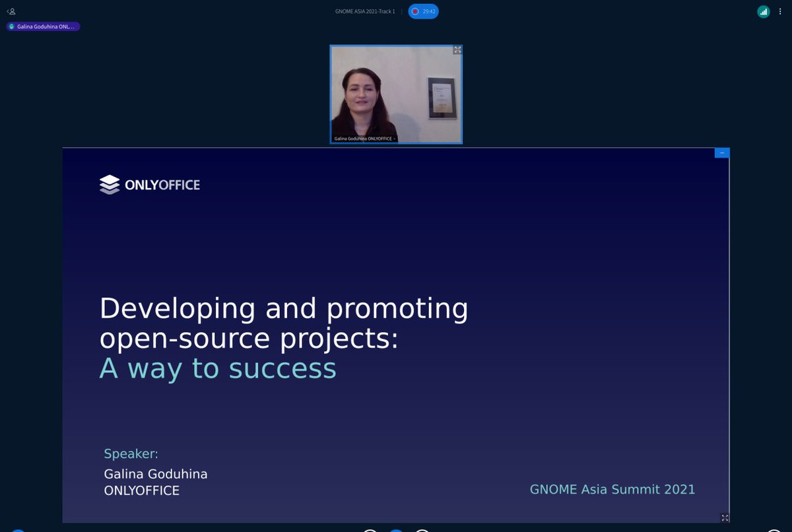Open webcam name dropdown Galina Goduhina ONLYOFFICE
The width and height of the screenshot is (792, 532).
(365, 139)
